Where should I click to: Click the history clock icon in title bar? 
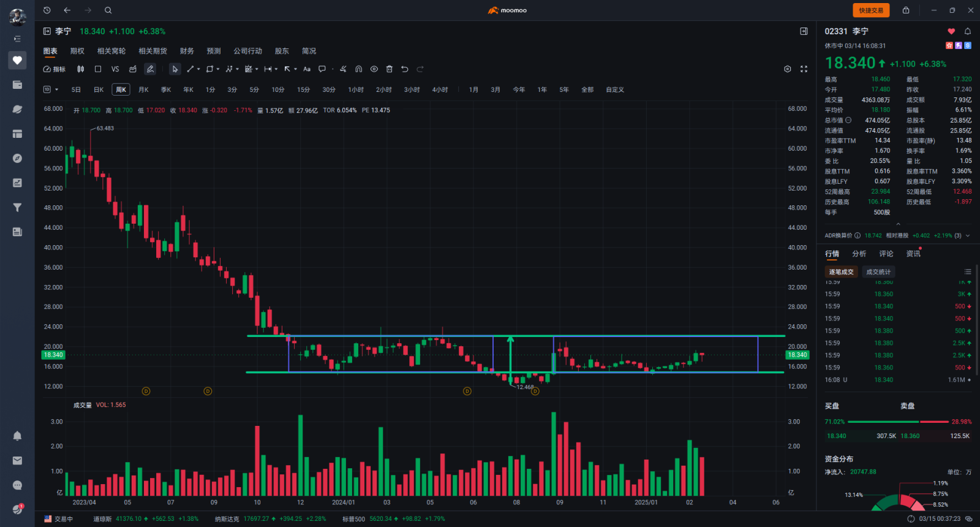point(47,10)
